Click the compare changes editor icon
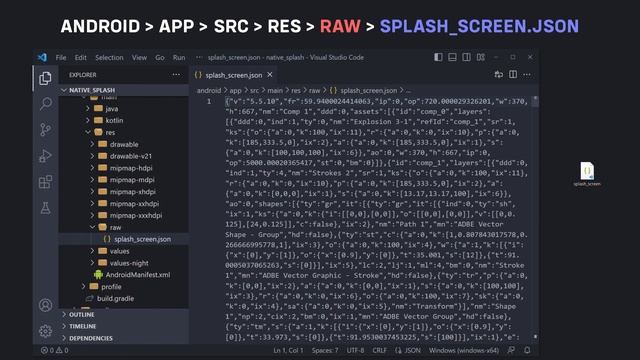Image resolution: width=640 pixels, height=360 pixels. click(x=498, y=74)
